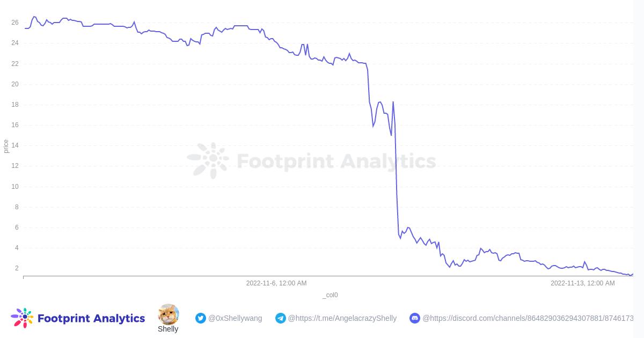Screen dimensions: 644x338
Task: Select the Shelly author name label
Action: (x=168, y=329)
